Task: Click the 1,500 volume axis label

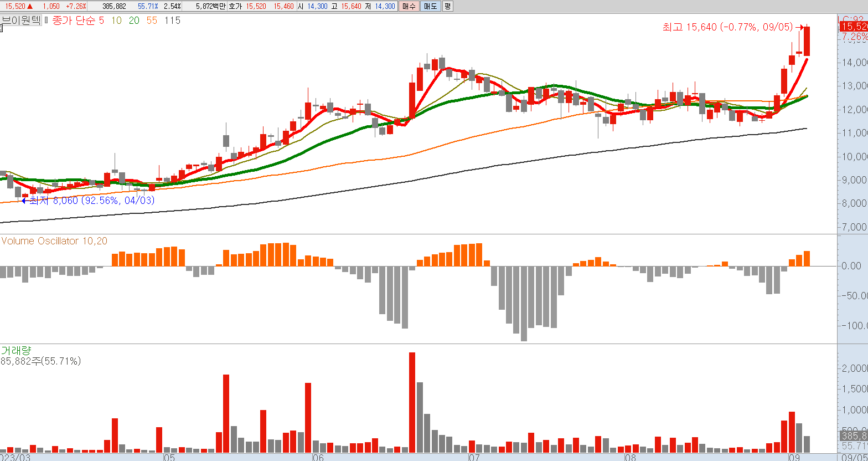Action: 855,390
